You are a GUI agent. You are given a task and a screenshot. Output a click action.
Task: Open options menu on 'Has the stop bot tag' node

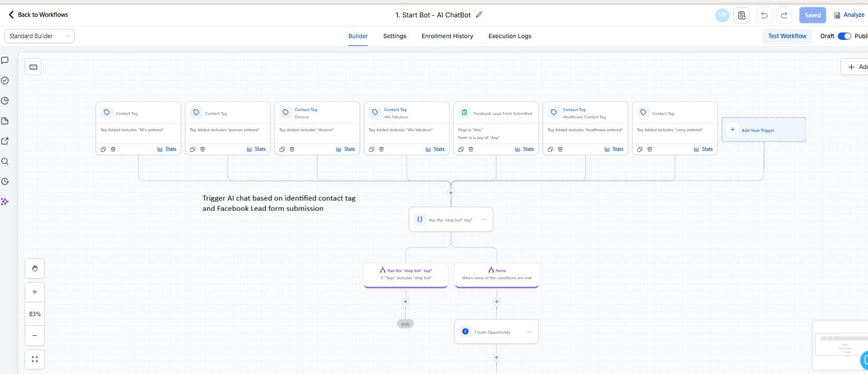[x=484, y=219]
